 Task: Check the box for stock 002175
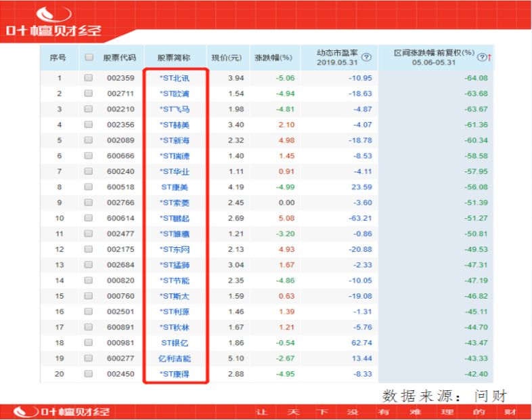pos(89,249)
